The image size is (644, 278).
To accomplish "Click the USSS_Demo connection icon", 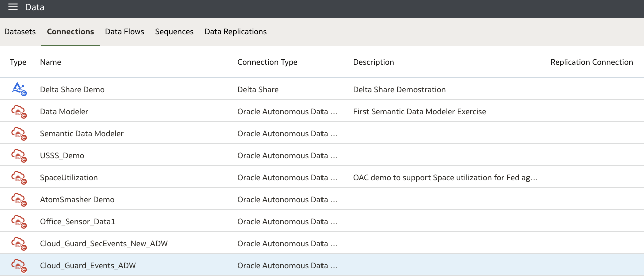I will tap(19, 155).
